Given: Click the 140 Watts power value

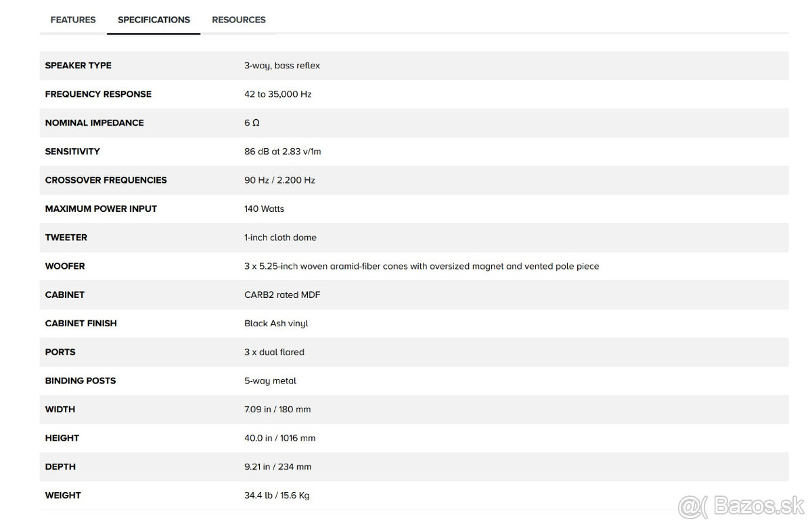Looking at the screenshot, I should [264, 209].
